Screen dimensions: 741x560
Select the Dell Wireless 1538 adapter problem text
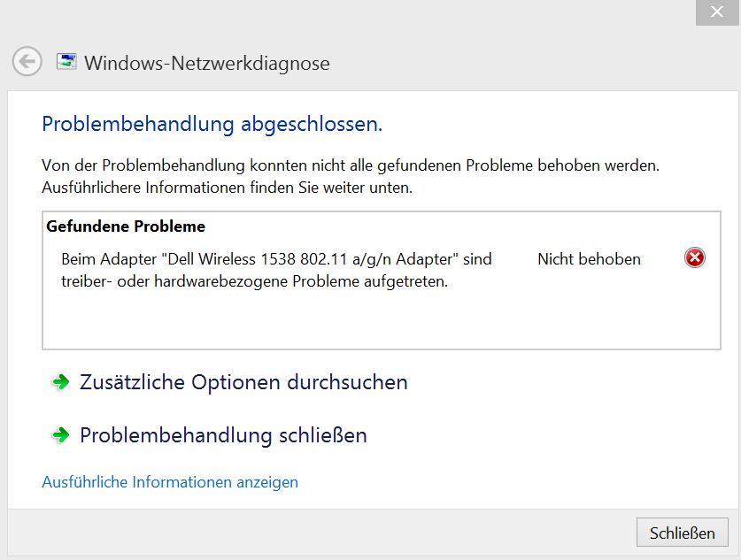(x=276, y=270)
